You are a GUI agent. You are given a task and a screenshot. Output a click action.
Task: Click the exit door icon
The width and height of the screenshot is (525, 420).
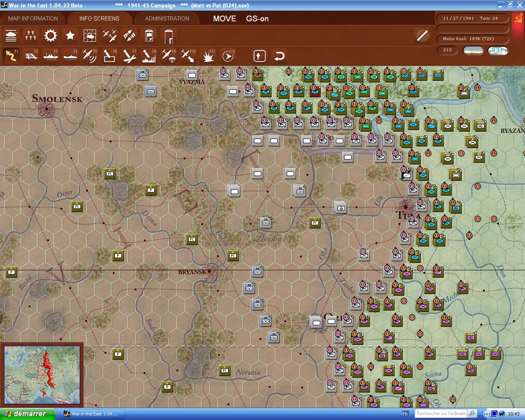(x=169, y=36)
